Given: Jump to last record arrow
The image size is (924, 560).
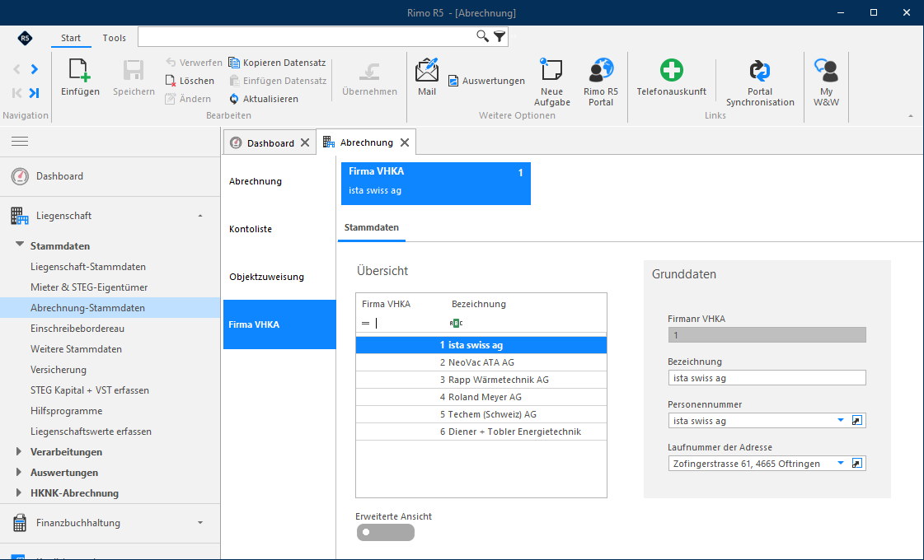Looking at the screenshot, I should 34,92.
